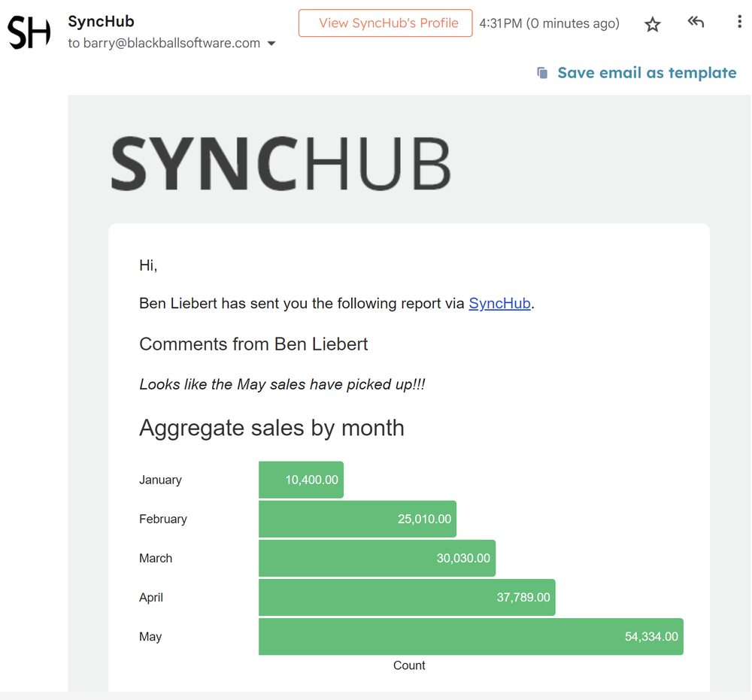Click the March bar showing 30,030.00
This screenshot has height=700, width=752.
(x=377, y=558)
